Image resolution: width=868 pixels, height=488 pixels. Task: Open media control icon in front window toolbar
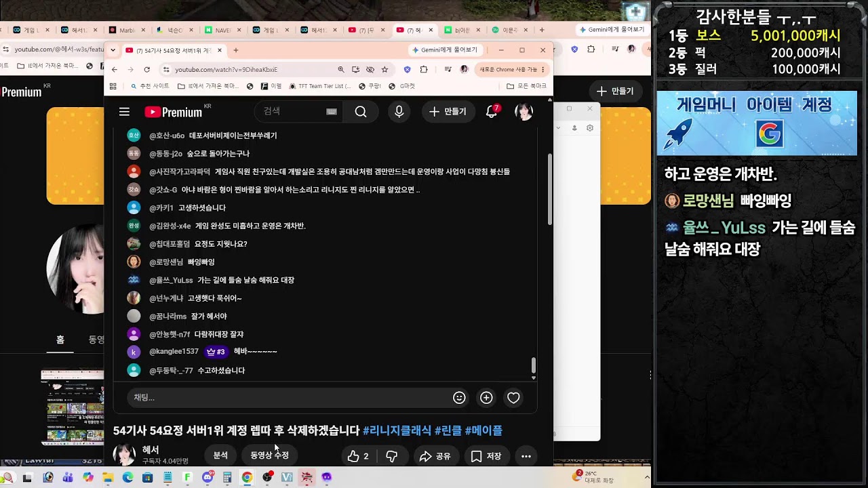coord(448,69)
